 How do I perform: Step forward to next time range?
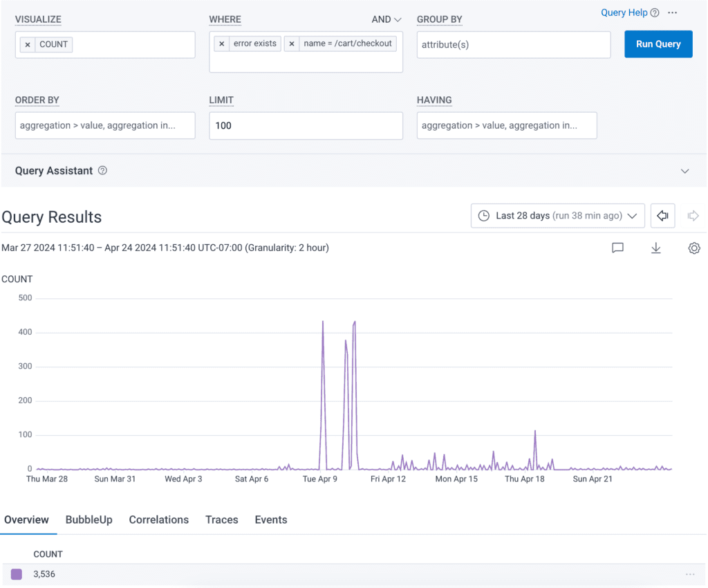693,216
